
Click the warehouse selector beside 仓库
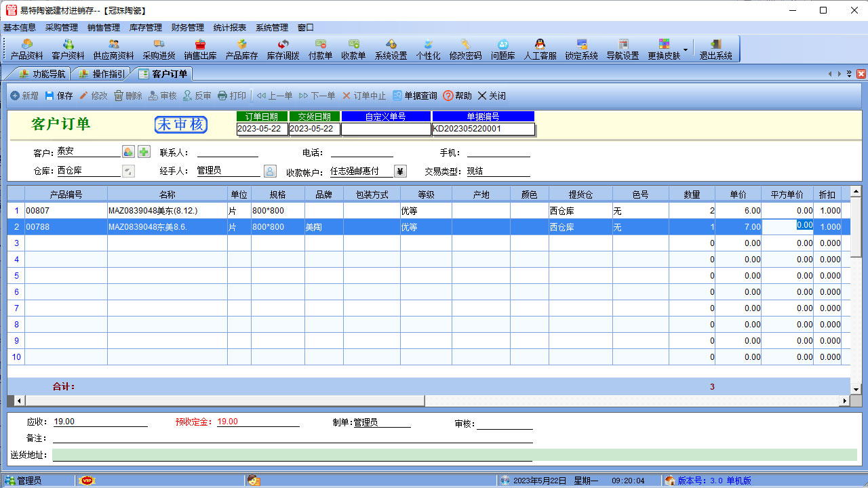[128, 171]
